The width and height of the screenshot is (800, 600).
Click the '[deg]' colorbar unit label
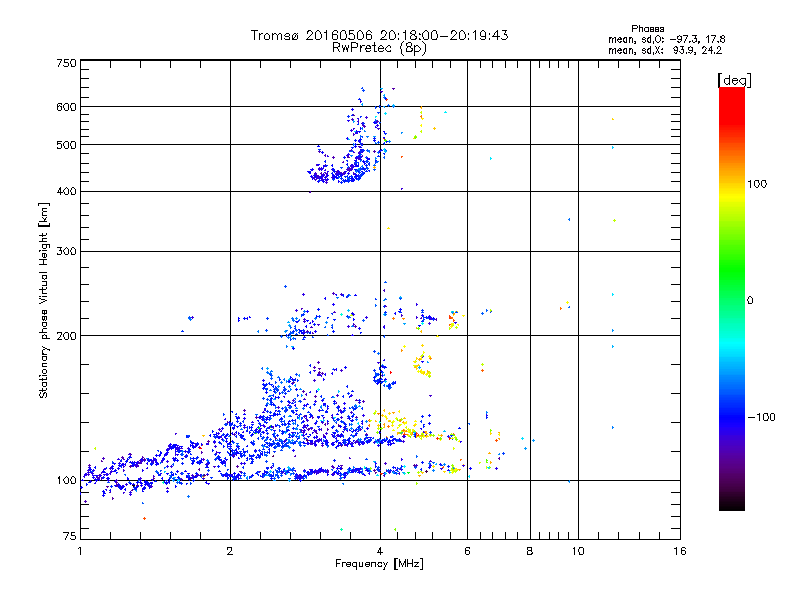click(734, 80)
